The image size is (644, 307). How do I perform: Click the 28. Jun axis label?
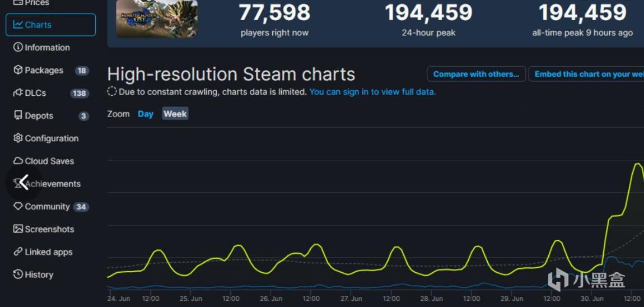click(x=431, y=299)
